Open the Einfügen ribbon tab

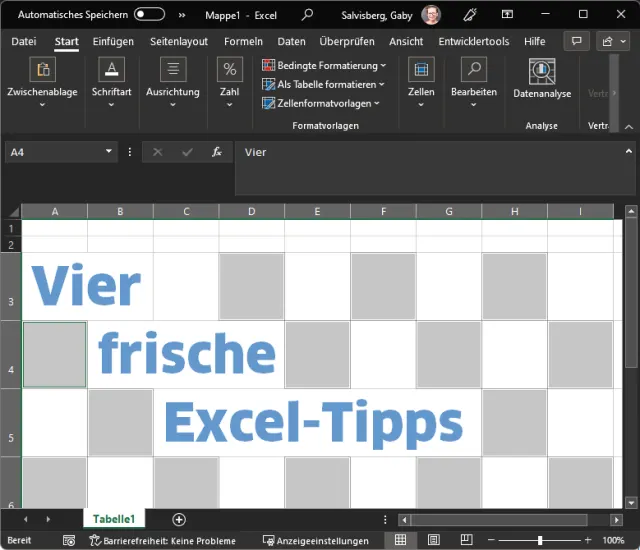click(x=113, y=41)
